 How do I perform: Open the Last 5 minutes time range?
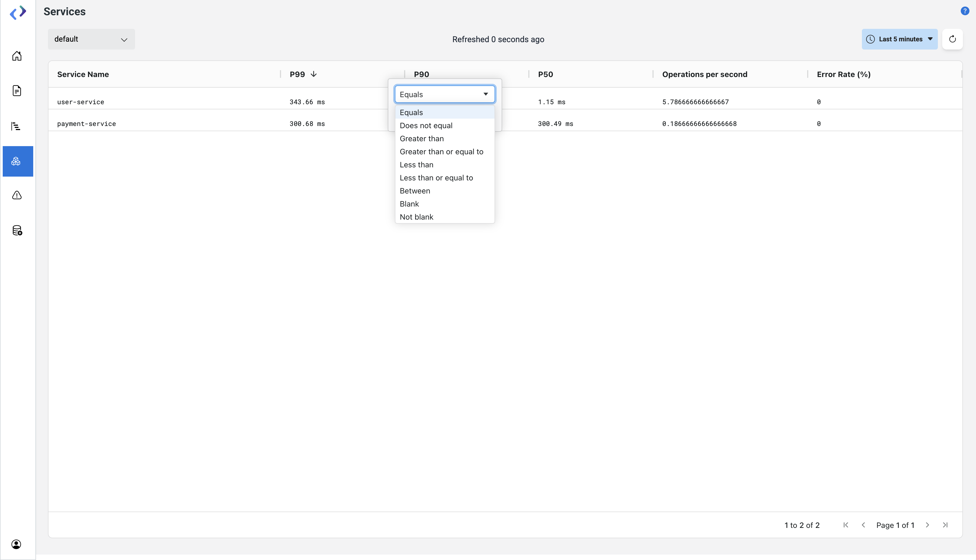pyautogui.click(x=899, y=39)
